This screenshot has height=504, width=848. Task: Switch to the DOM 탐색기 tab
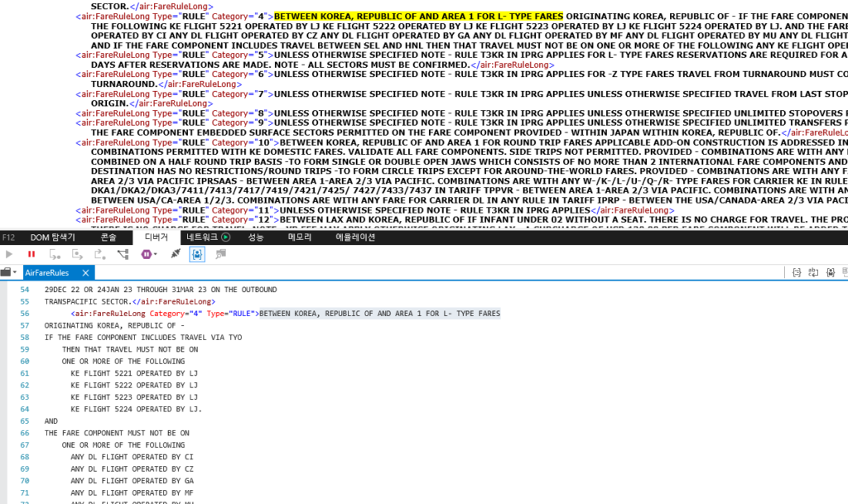pyautogui.click(x=52, y=237)
